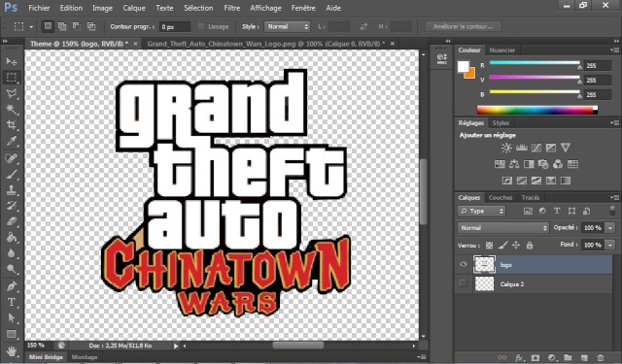Select the Clone Stamp tool
The image size is (622, 364).
point(12,190)
